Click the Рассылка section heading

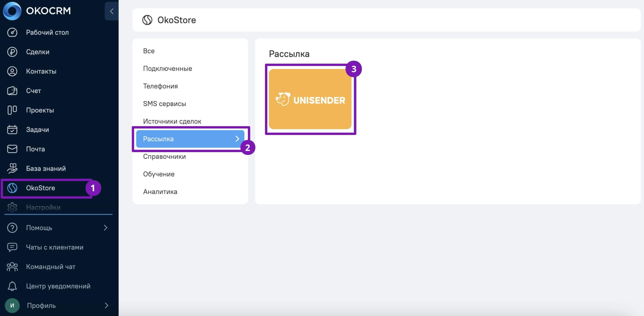289,54
